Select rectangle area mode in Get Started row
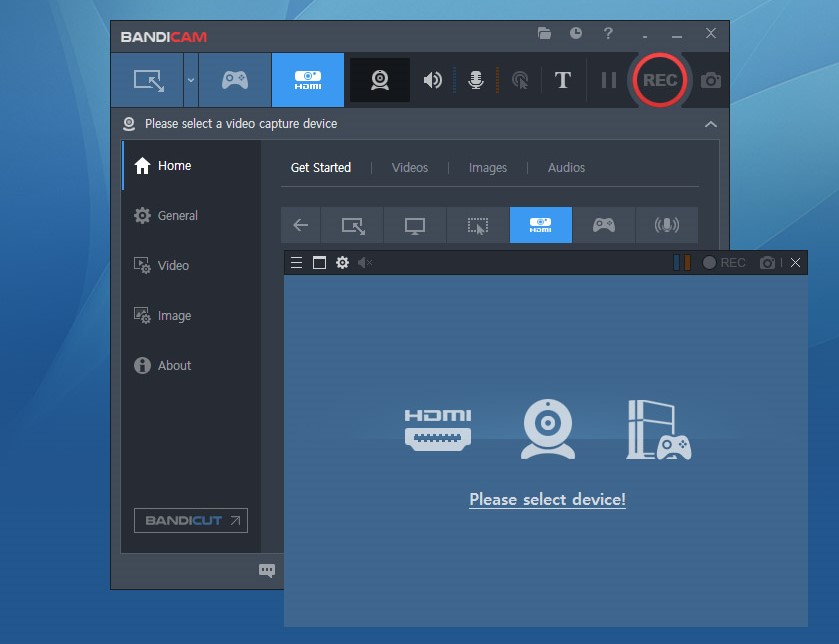 (x=353, y=225)
